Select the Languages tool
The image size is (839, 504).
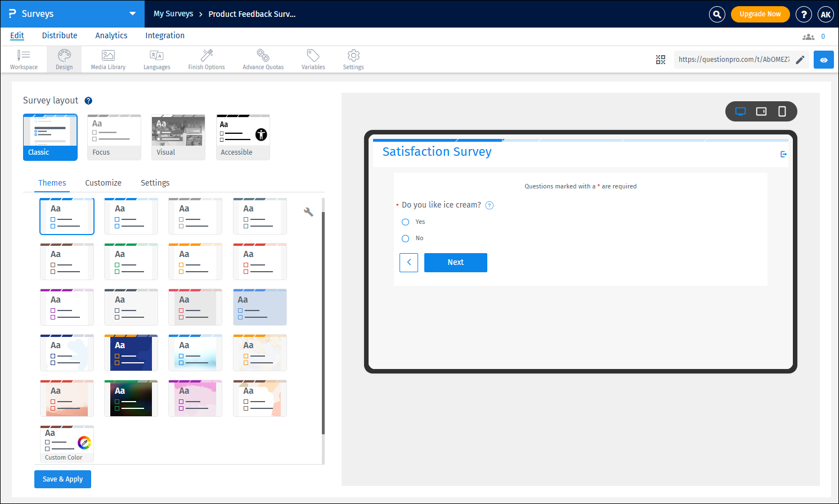156,59
